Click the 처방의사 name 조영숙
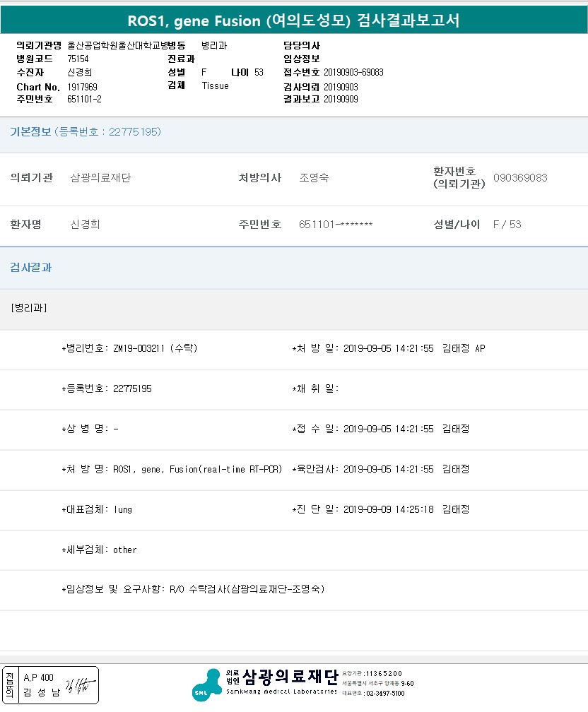588x712 pixels. click(314, 178)
